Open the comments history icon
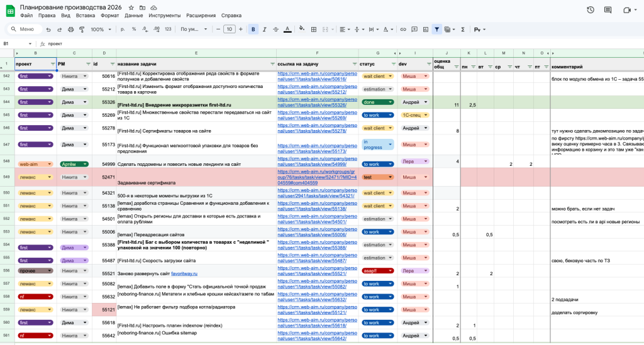 (608, 10)
